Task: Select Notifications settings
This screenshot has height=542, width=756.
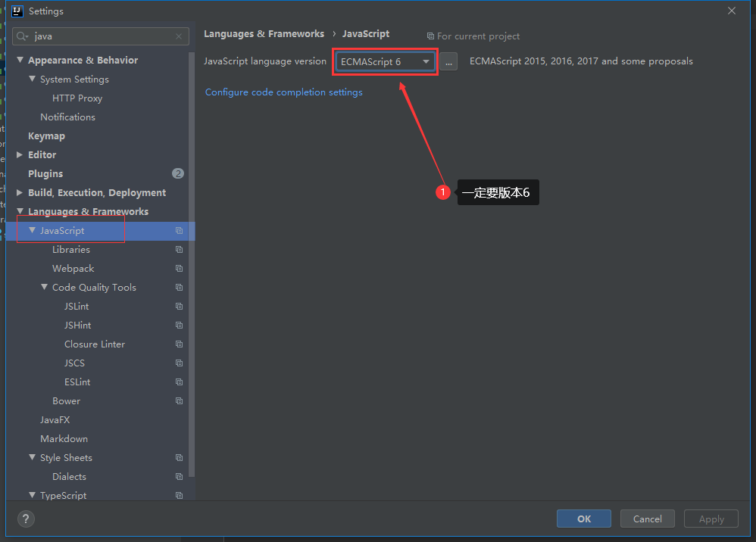Action: [x=67, y=117]
